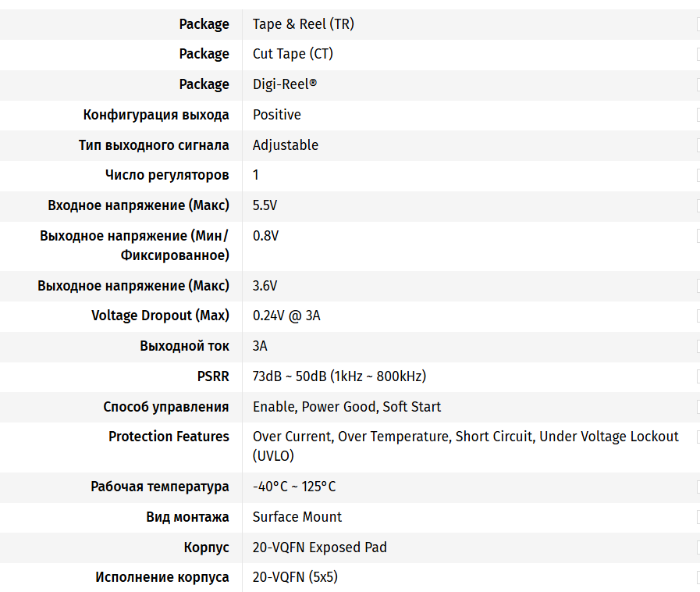Screen dimensions: 700x592
Task: Check the 5.5V input voltage row checkbox
Action: tap(698, 206)
